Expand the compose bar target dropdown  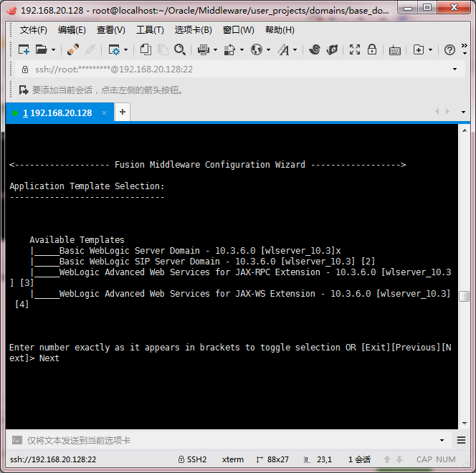[442, 440]
